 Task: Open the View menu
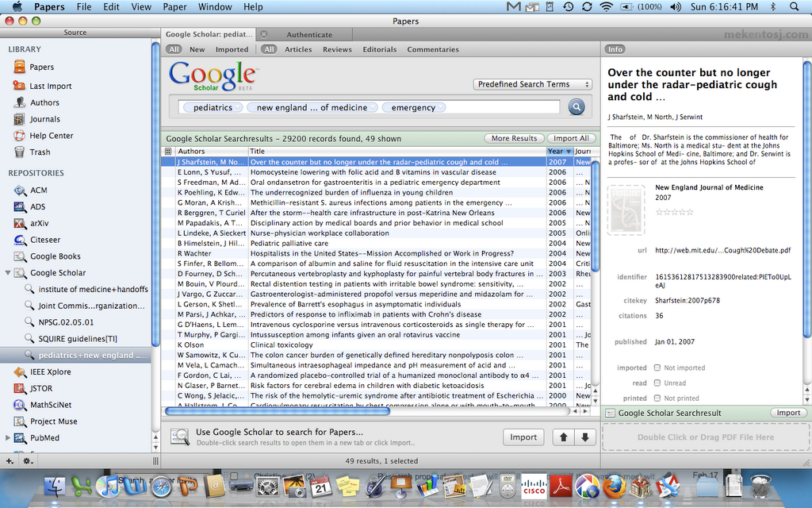(141, 6)
